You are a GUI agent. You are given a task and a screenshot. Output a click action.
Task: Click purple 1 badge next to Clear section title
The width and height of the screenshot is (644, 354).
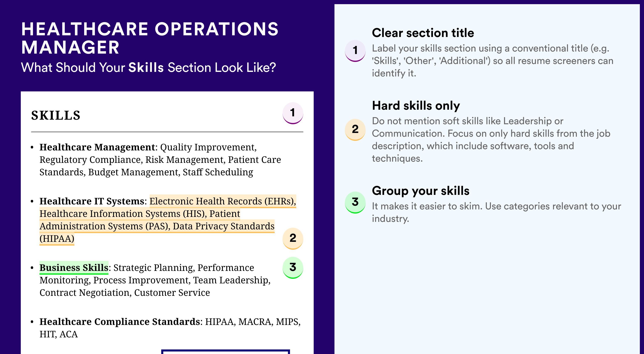click(355, 51)
